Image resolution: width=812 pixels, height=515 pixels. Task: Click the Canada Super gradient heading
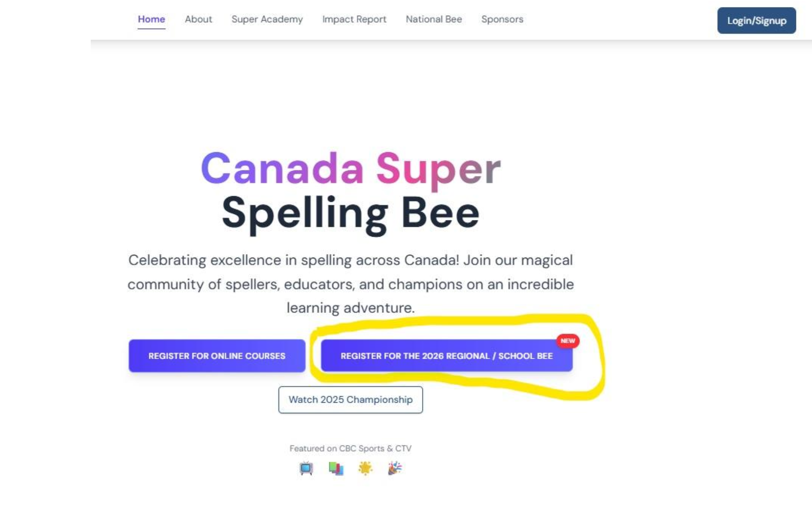(350, 169)
